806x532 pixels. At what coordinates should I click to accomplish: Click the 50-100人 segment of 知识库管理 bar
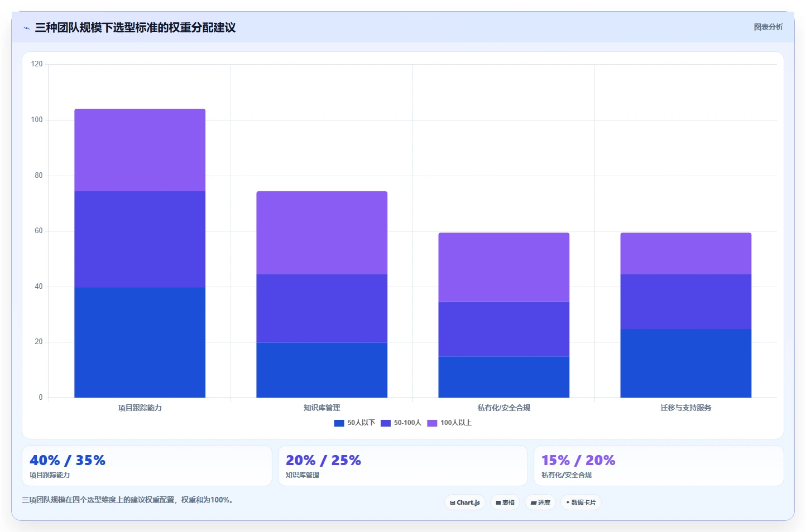(x=322, y=308)
